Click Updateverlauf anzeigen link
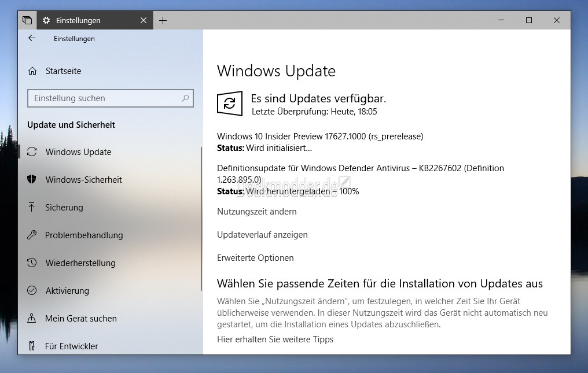The image size is (588, 373). 263,235
